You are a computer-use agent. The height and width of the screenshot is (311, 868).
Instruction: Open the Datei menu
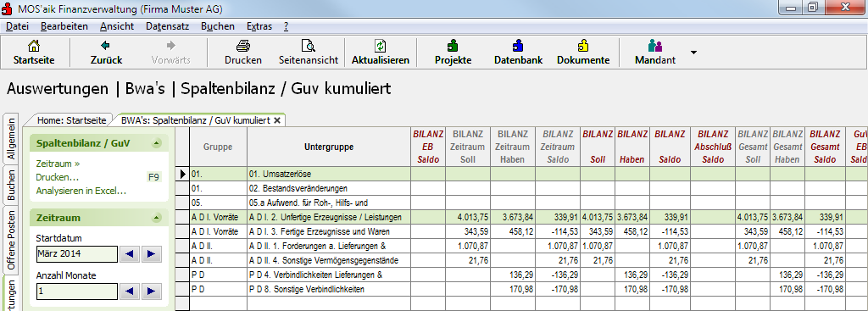point(17,26)
